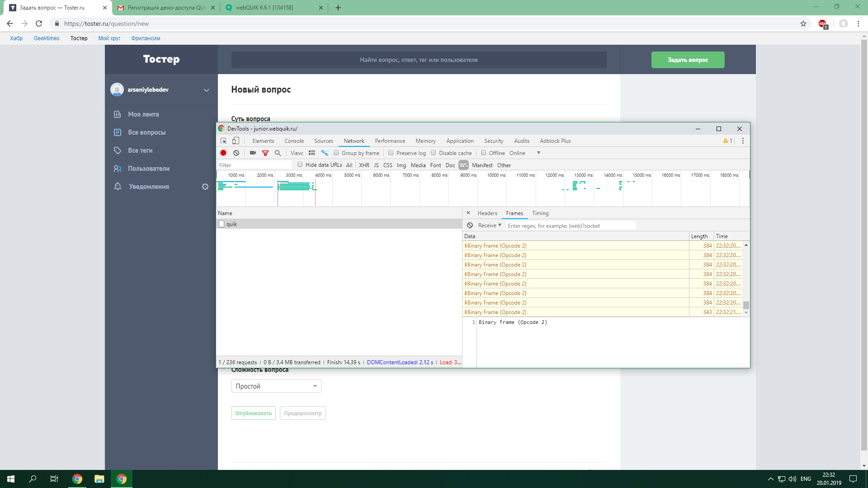868x488 pixels.
Task: Show overview waterfall view icon
Action: pyautogui.click(x=325, y=153)
